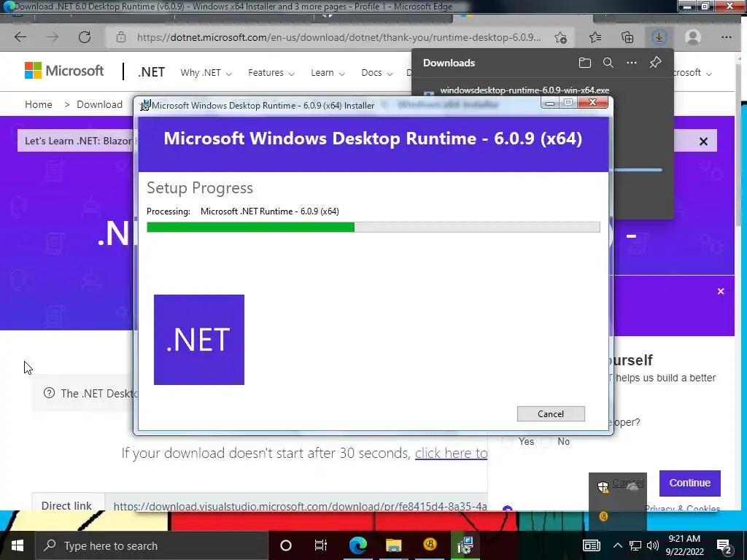Click the Home breadcrumb
The width and height of the screenshot is (747, 560).
(x=39, y=104)
